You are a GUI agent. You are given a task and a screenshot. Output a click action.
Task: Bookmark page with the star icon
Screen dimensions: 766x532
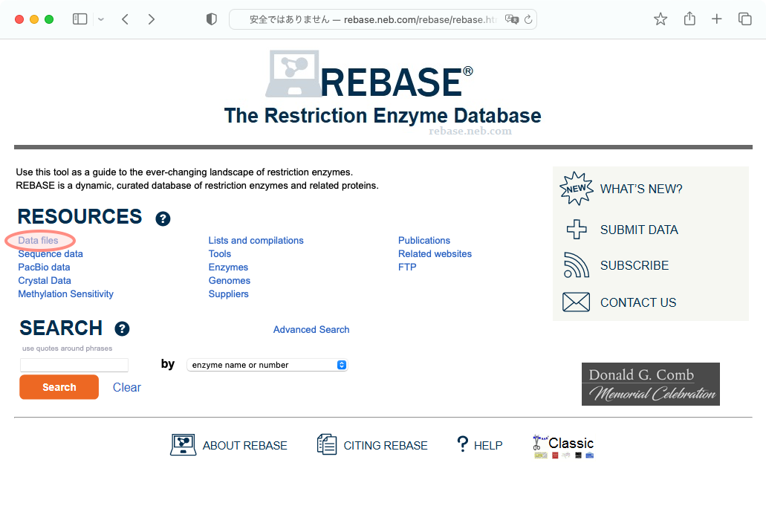(x=660, y=19)
